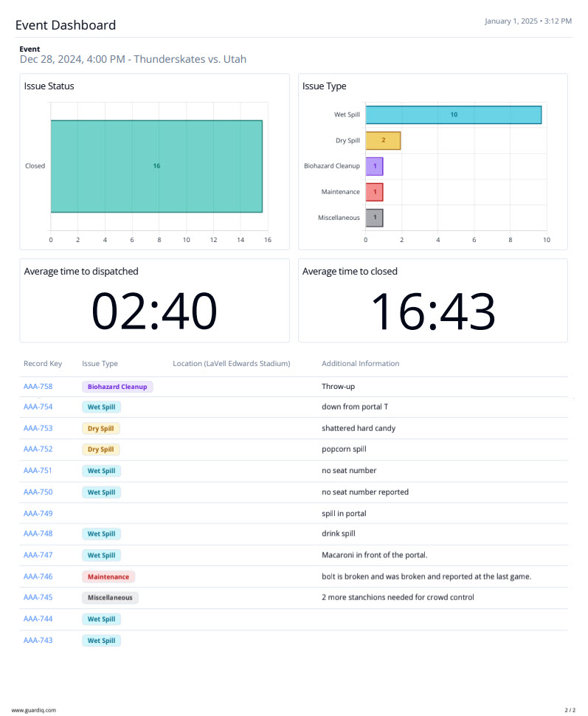This screenshot has height=716, width=588.
Task: Click the average time to closed value 16:43
Action: tap(432, 311)
